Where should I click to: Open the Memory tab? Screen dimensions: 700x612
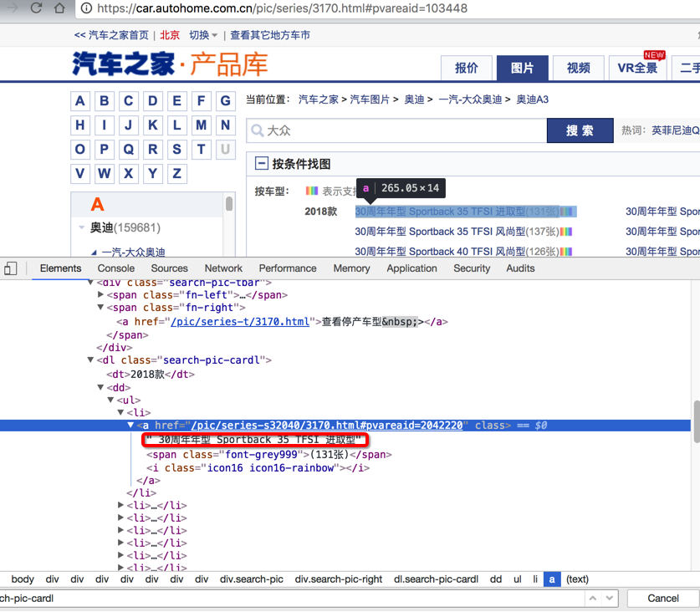(351, 268)
